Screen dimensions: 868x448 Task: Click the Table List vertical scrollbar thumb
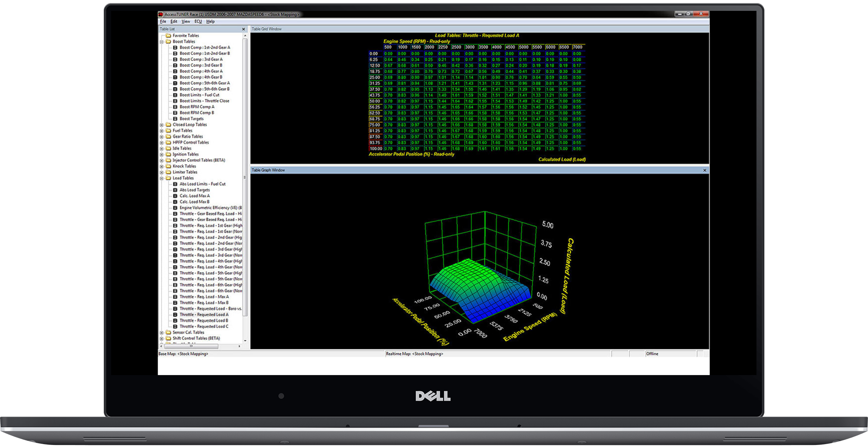coord(245,177)
